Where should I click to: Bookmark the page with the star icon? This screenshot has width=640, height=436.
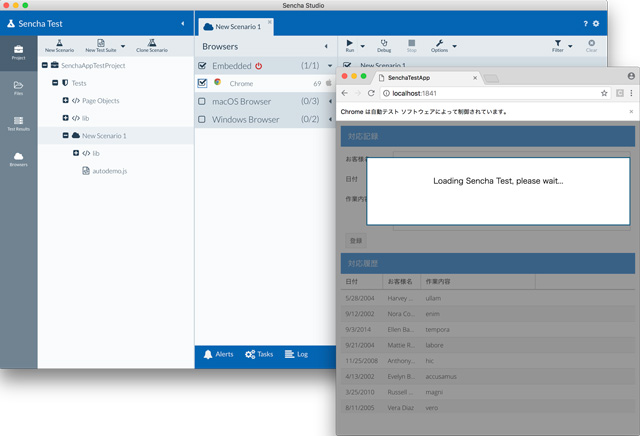click(x=604, y=93)
